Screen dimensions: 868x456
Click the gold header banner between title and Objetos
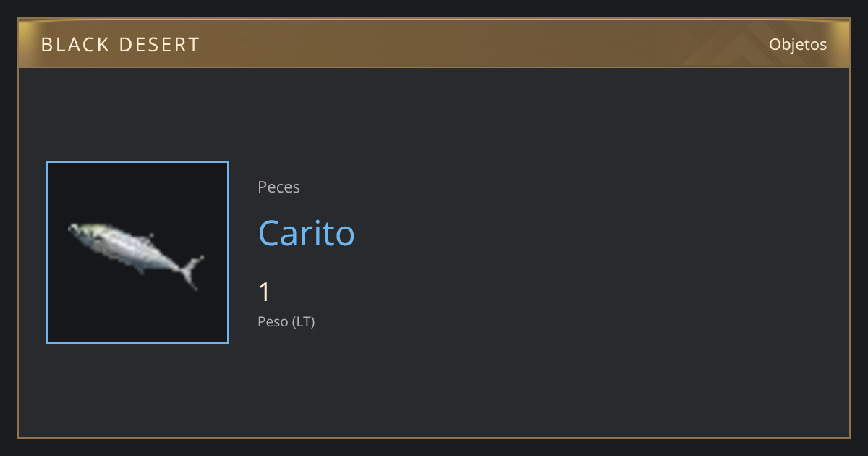pos(477,44)
